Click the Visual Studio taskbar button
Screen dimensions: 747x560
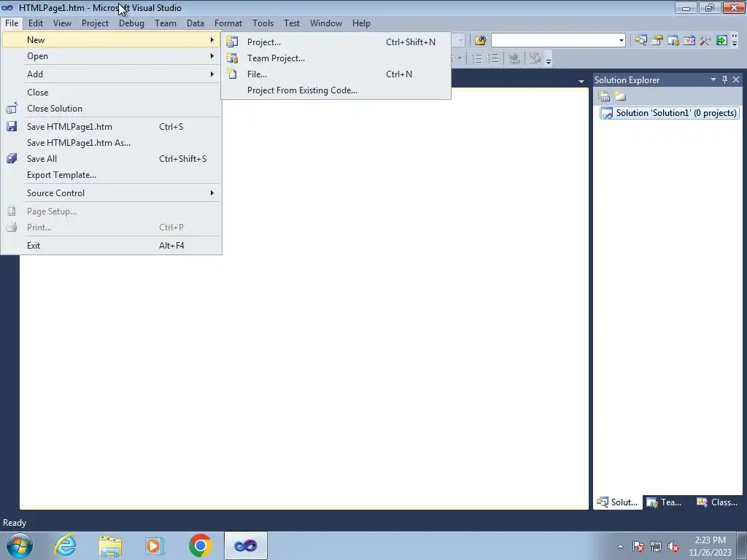[245, 545]
